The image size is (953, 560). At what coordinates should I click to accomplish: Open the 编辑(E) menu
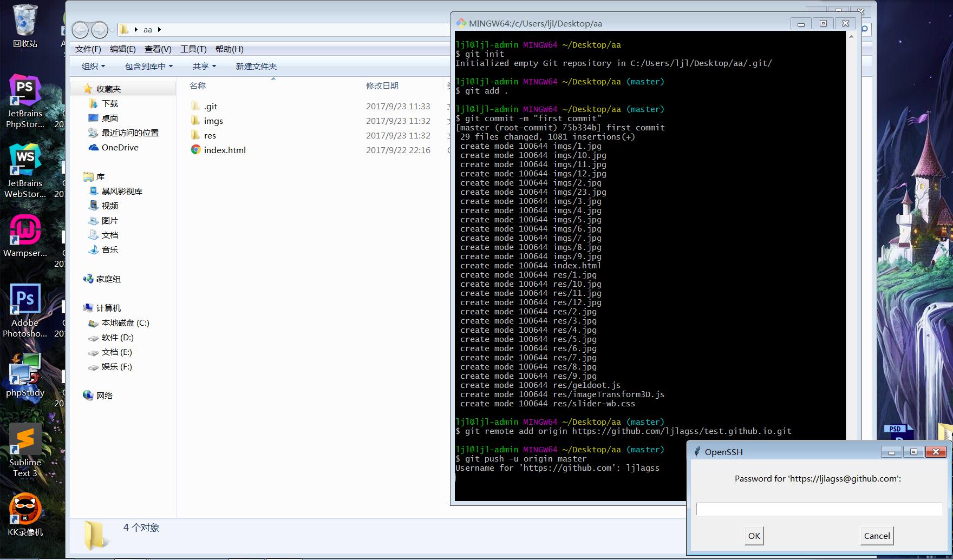point(123,49)
